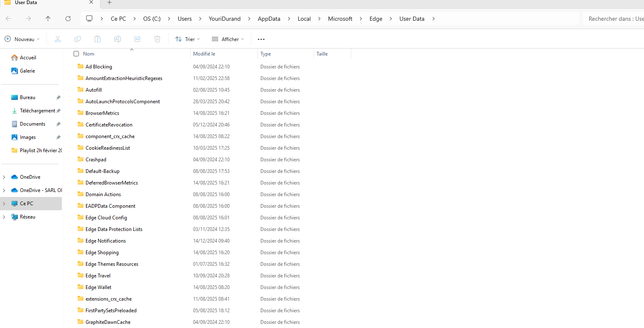Toggle the select-all checkbox beside Nom
This screenshot has height=328, width=644.
[x=76, y=54]
